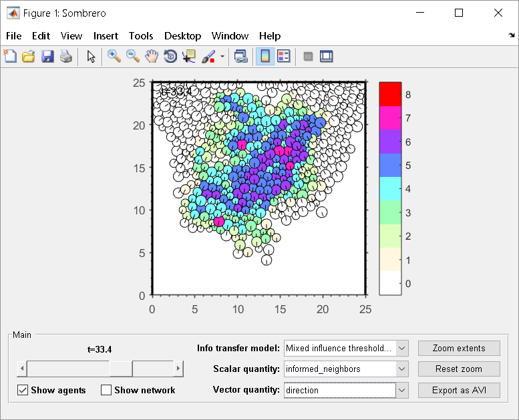Select the Edit Plot arrow tool
The height and width of the screenshot is (420, 519).
[x=91, y=56]
